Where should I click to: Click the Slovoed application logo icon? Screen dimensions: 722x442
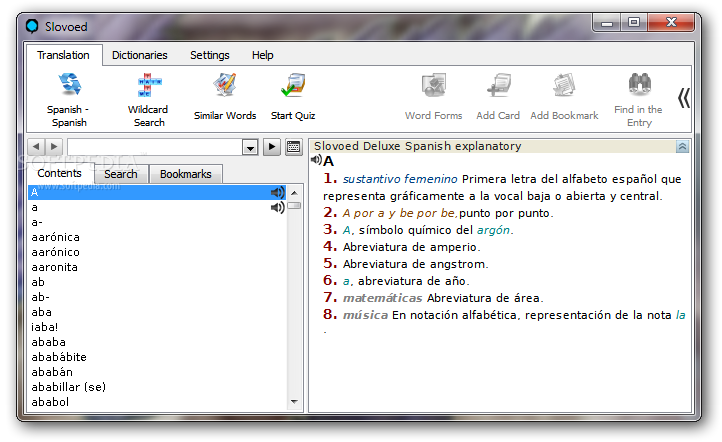(x=32, y=26)
